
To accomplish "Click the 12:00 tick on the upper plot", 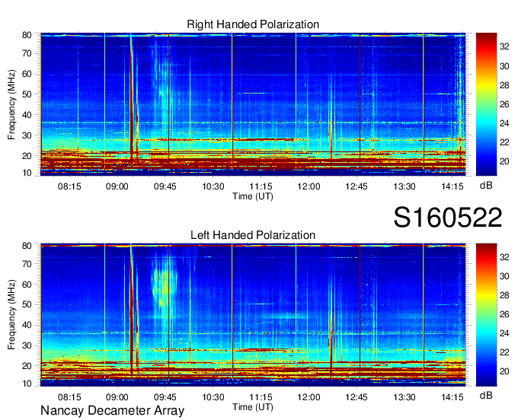I will (309, 186).
